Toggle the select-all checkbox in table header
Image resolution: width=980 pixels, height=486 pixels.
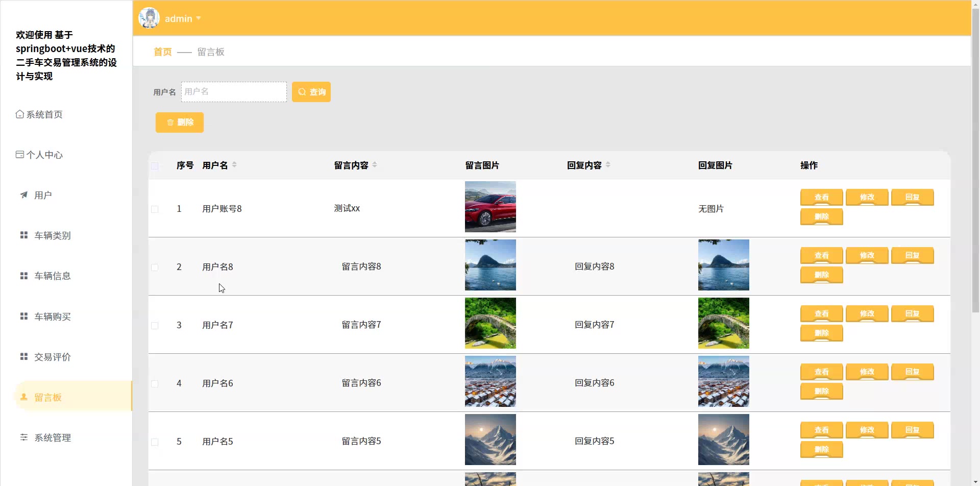(x=155, y=166)
